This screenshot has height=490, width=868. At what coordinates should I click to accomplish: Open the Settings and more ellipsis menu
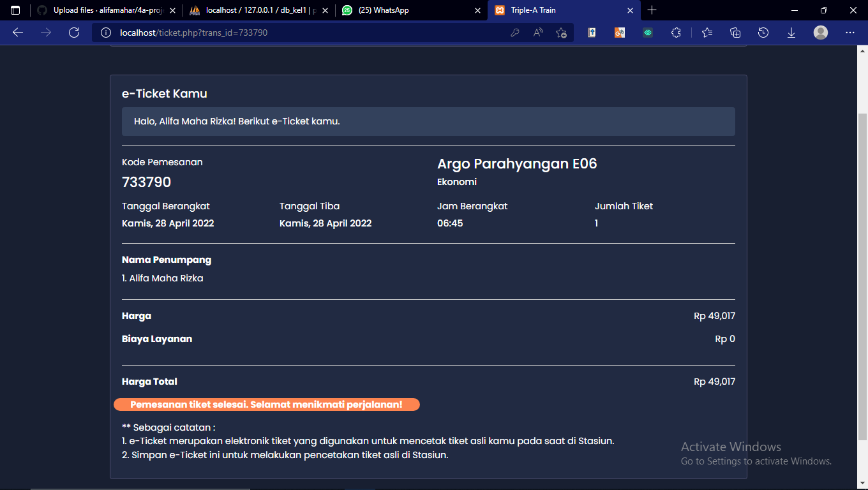click(849, 32)
